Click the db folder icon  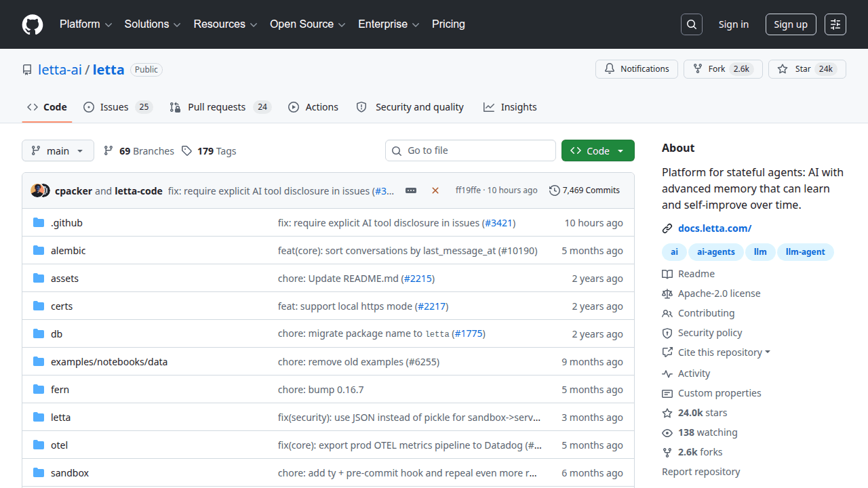point(39,334)
